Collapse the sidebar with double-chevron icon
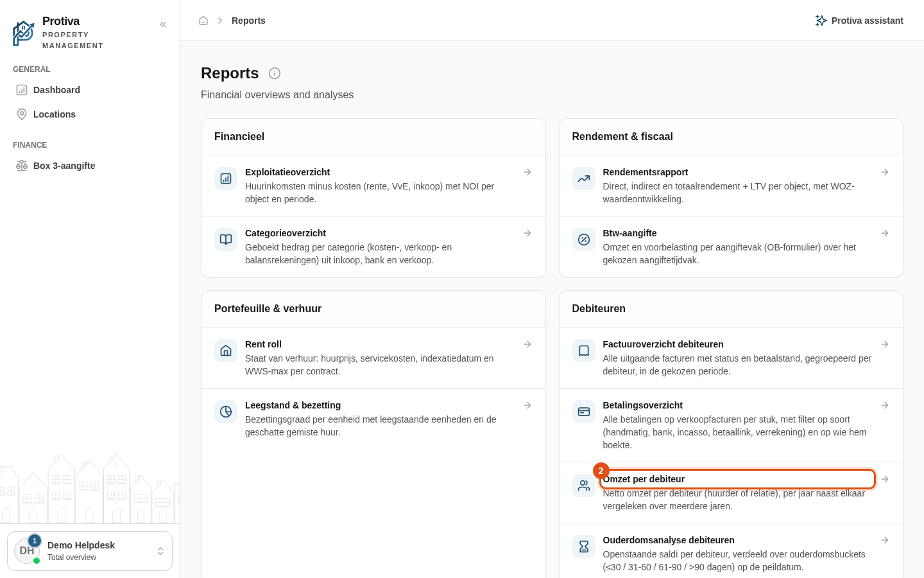The image size is (924, 578). (163, 24)
